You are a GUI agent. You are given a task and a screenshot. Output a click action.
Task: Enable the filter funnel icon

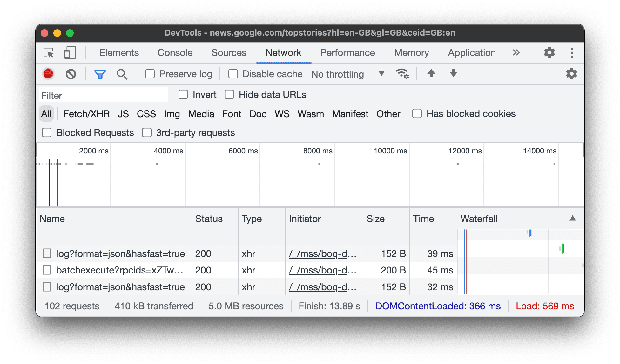coord(100,74)
